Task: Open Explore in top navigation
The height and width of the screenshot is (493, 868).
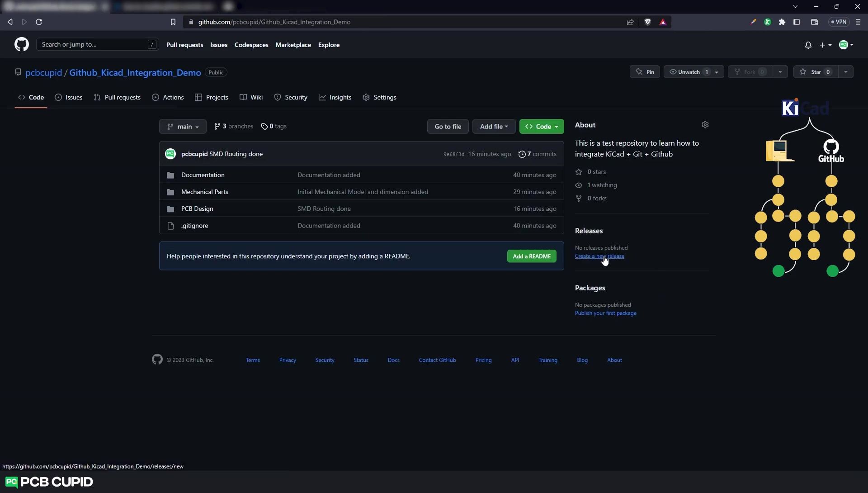Action: [x=329, y=45]
